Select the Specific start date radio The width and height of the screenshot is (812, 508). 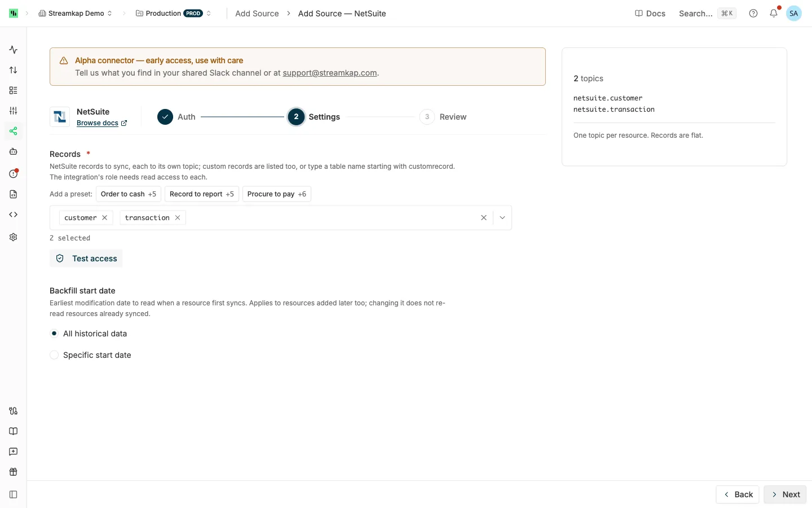tap(54, 355)
